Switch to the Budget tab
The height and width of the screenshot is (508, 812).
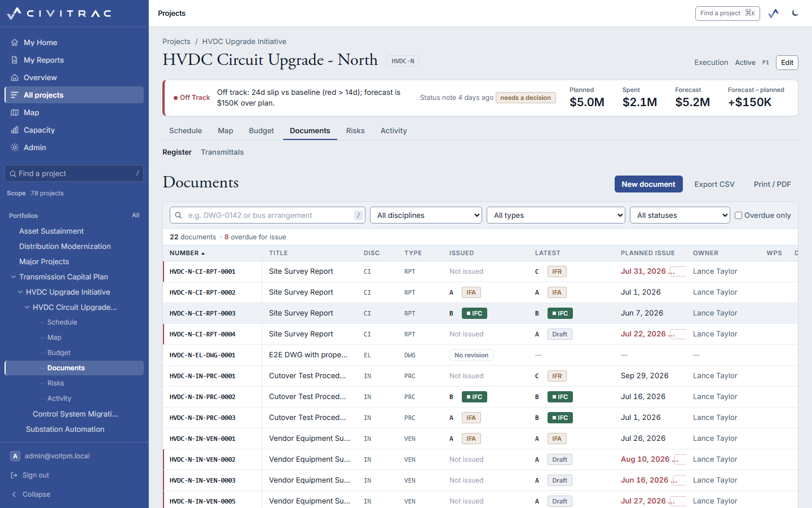(262, 130)
